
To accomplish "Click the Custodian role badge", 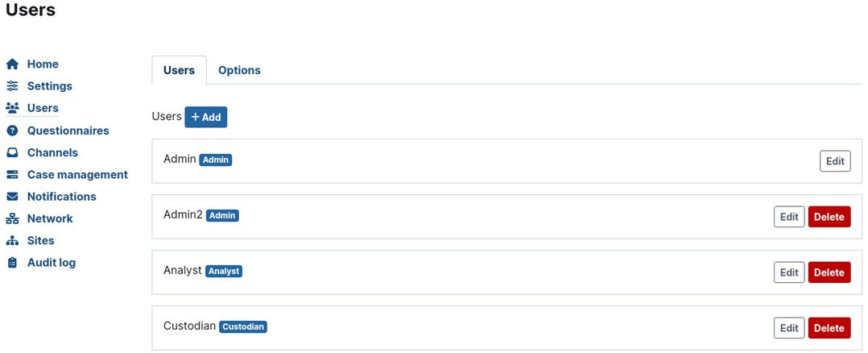I will pyautogui.click(x=243, y=327).
